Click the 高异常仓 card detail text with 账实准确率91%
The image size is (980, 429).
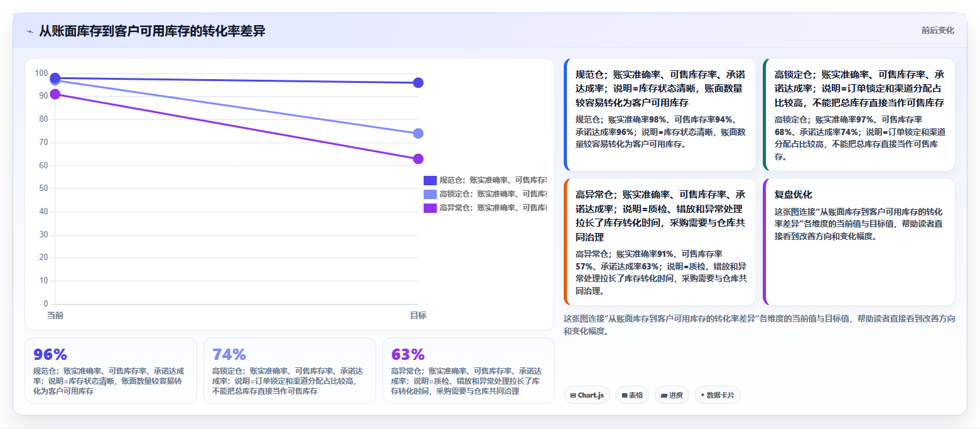coord(660,273)
